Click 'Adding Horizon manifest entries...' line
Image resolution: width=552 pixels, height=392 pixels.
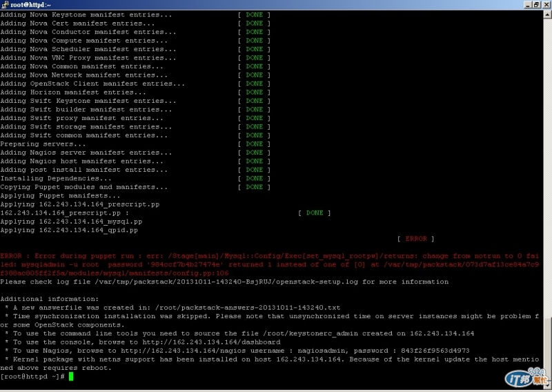point(73,92)
